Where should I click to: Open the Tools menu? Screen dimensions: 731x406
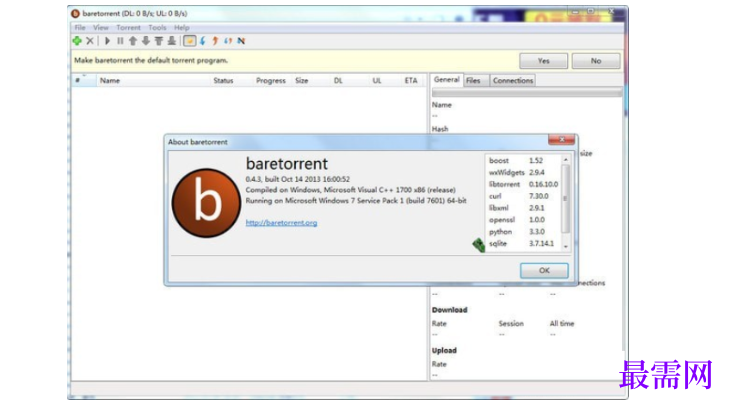click(x=157, y=28)
